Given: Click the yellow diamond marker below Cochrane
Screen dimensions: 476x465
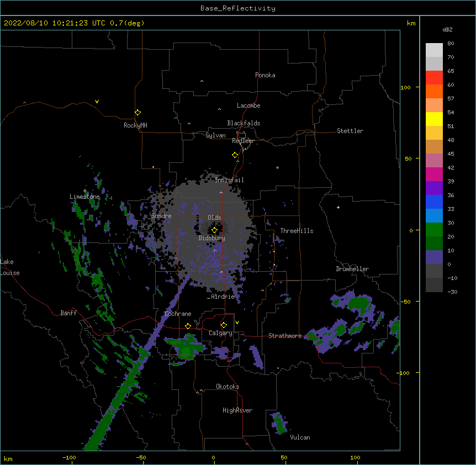Looking at the screenshot, I should click(x=188, y=326).
